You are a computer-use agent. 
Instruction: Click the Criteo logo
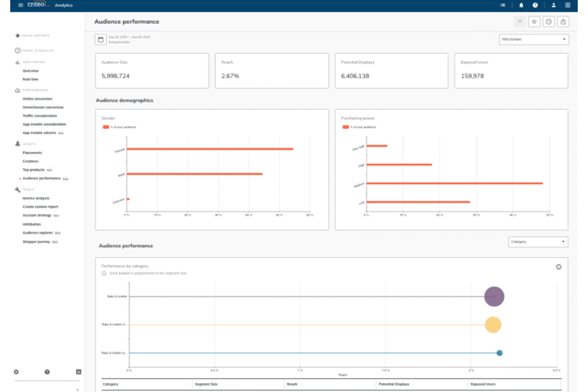[38, 4]
